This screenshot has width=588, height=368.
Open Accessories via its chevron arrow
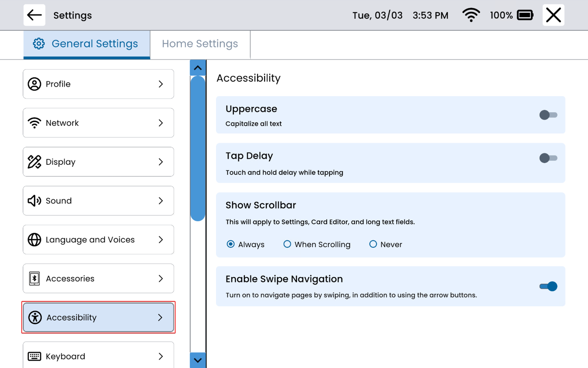(x=161, y=278)
